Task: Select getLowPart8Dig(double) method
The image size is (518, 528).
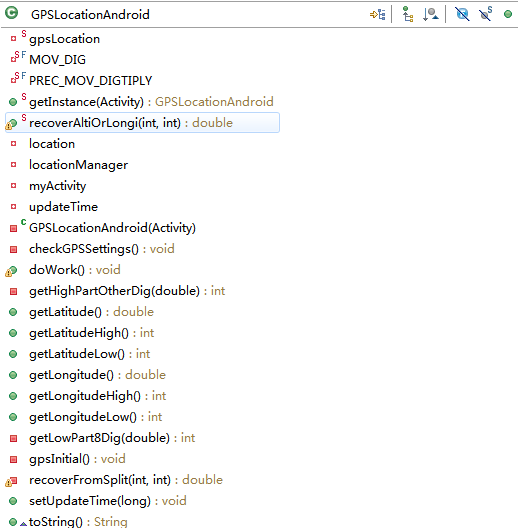Action: pos(112,438)
